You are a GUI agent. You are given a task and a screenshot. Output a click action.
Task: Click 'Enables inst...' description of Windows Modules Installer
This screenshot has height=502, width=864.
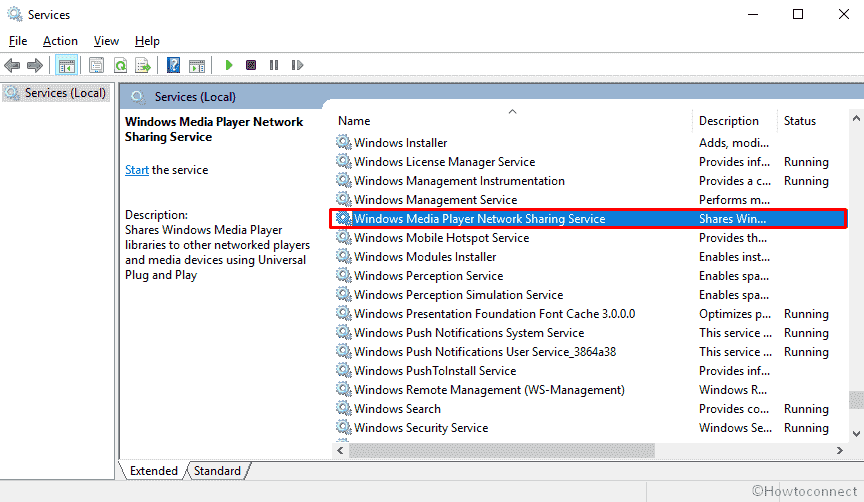click(x=735, y=256)
